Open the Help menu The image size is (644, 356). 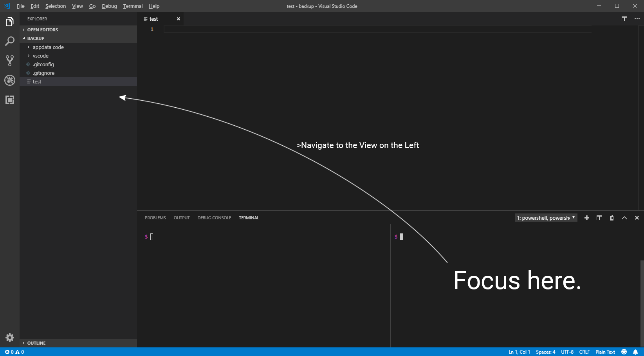[x=154, y=6]
